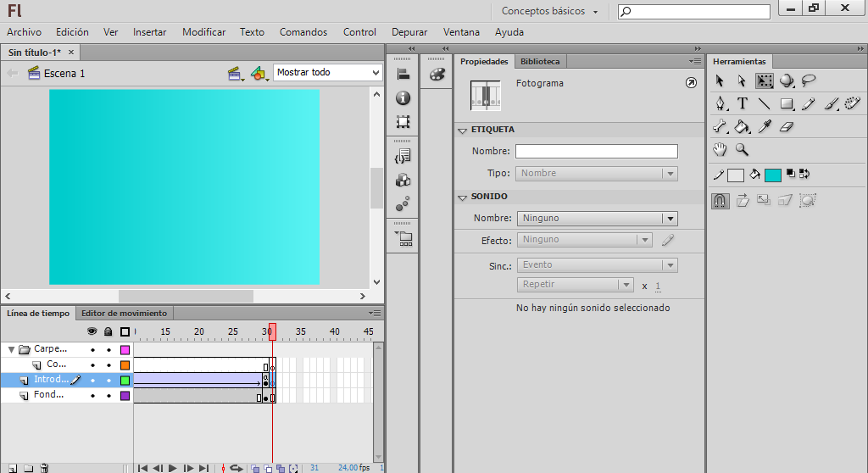The image size is (868, 473).
Task: Open Editor de movimiento tab
Action: [x=124, y=313]
